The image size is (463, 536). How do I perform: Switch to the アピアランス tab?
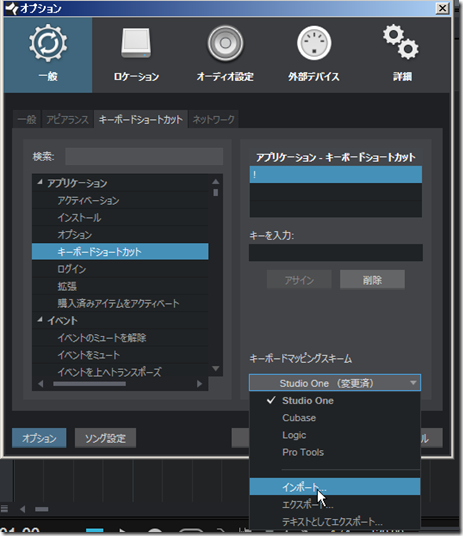point(67,119)
